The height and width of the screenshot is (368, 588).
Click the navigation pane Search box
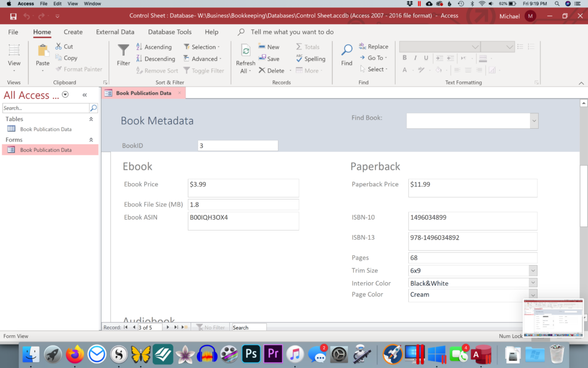46,108
